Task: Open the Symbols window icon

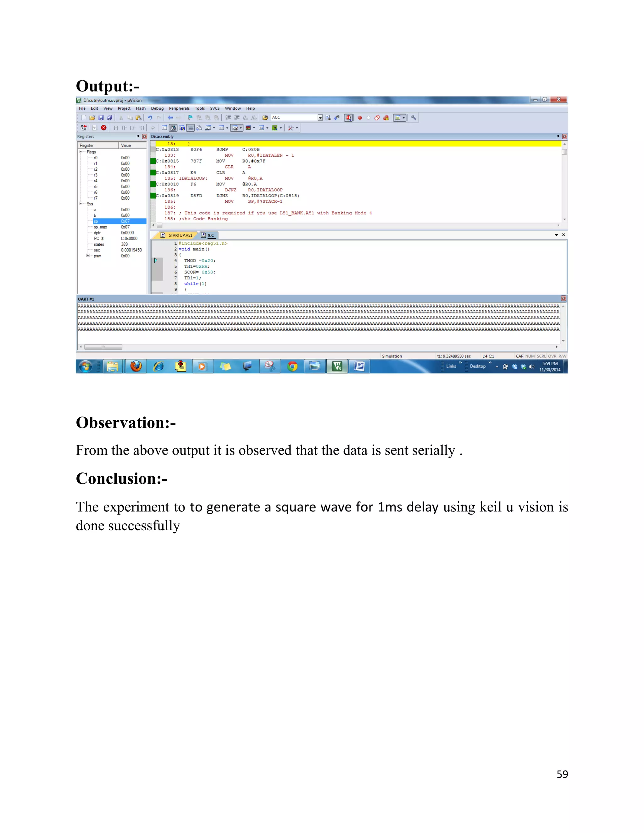Action: [x=182, y=128]
